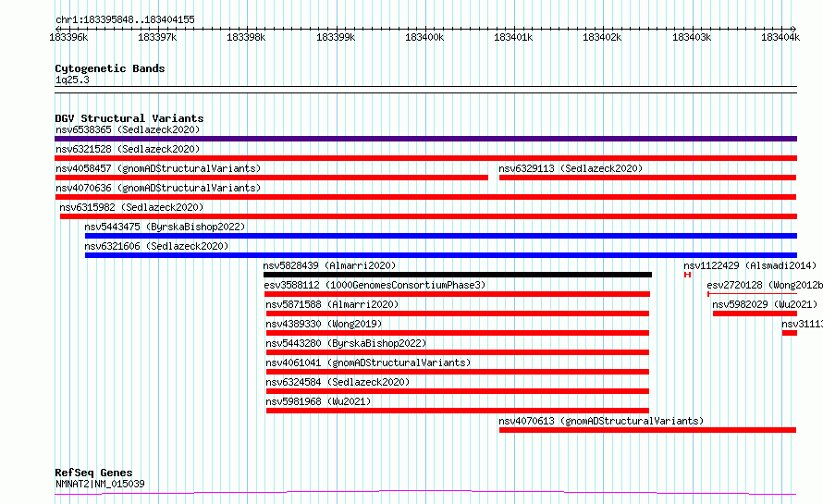
Task: Open nsv4061041 (gnomADStructuralVariants) label
Action: coord(368,363)
